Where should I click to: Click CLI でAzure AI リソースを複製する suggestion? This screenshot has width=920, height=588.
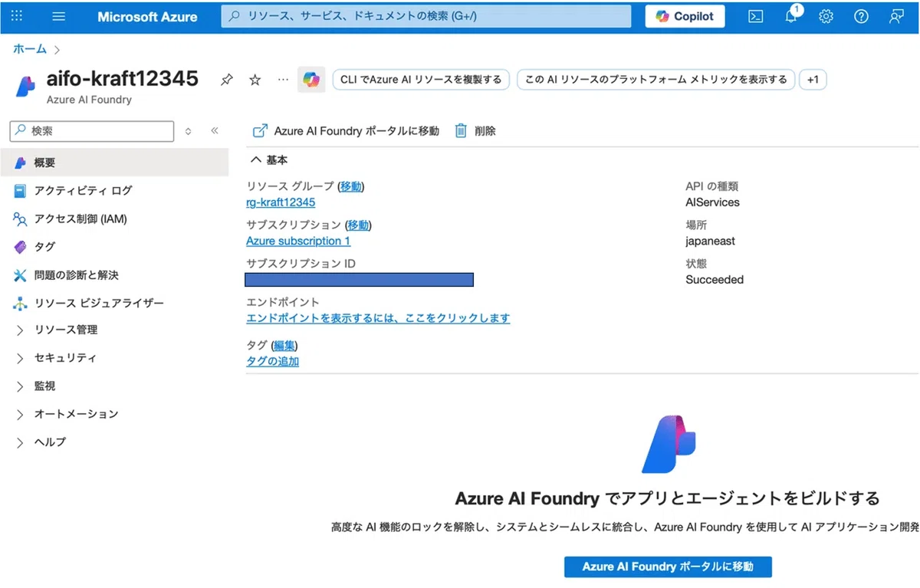(x=421, y=80)
